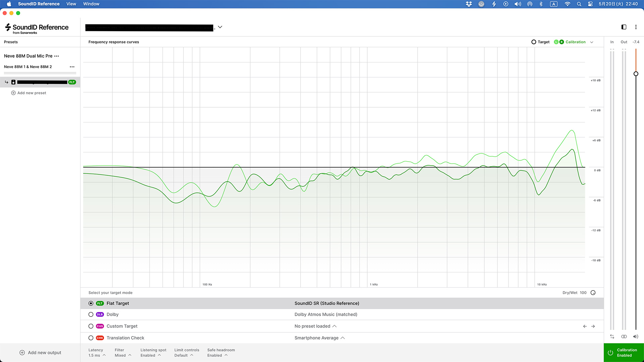The height and width of the screenshot is (362, 644).
Task: Select the redacted speaker preset row
Action: tap(40, 82)
